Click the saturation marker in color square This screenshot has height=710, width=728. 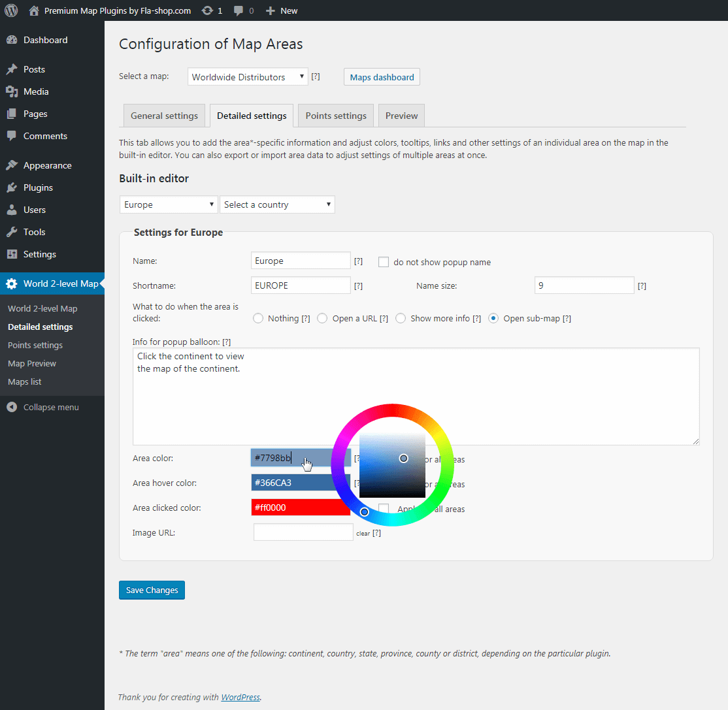(404, 459)
